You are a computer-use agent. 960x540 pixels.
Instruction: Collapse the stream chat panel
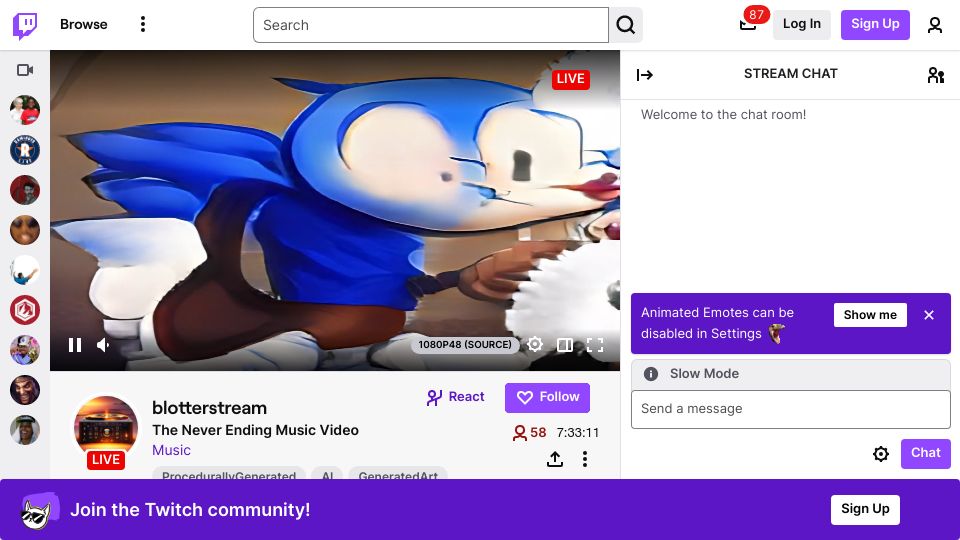pos(645,75)
